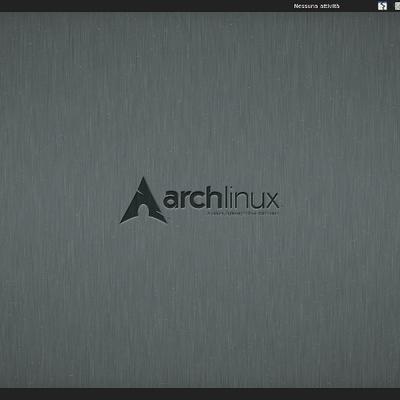Click the tray icon beside "Nessuna attività"

382,6
